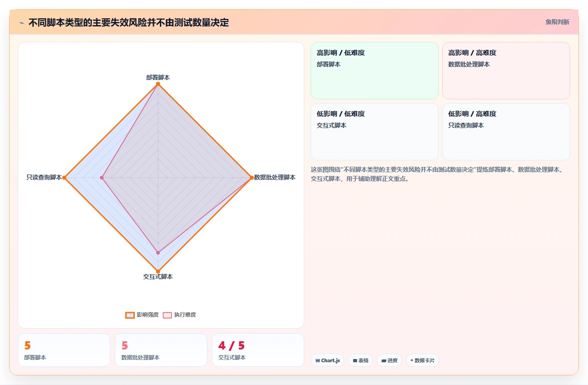Open the 低影响 / 低难度 quadrant card
Screen dimensions: 588x385
[374, 132]
